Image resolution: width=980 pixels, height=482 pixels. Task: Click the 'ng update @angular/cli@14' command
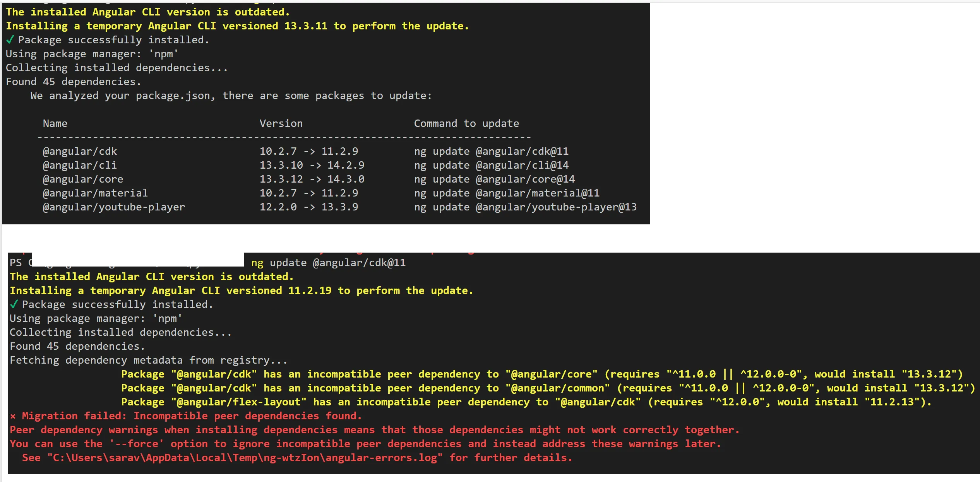491,165
